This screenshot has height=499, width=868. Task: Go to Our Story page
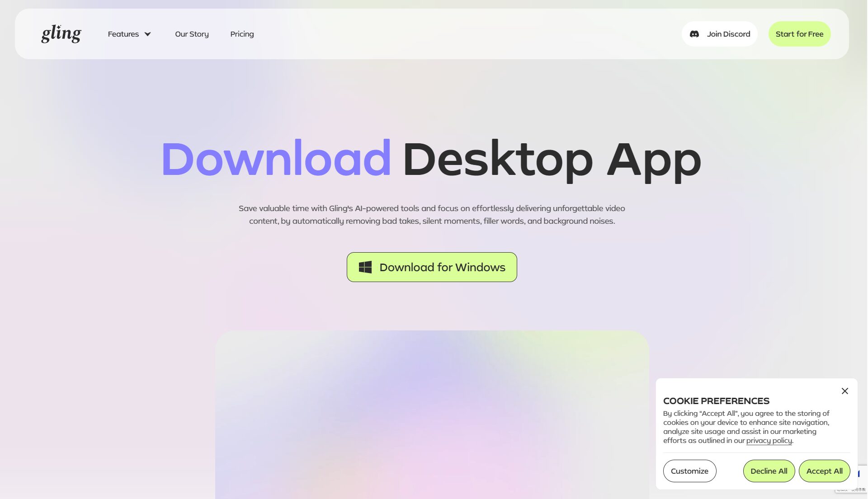tap(192, 34)
